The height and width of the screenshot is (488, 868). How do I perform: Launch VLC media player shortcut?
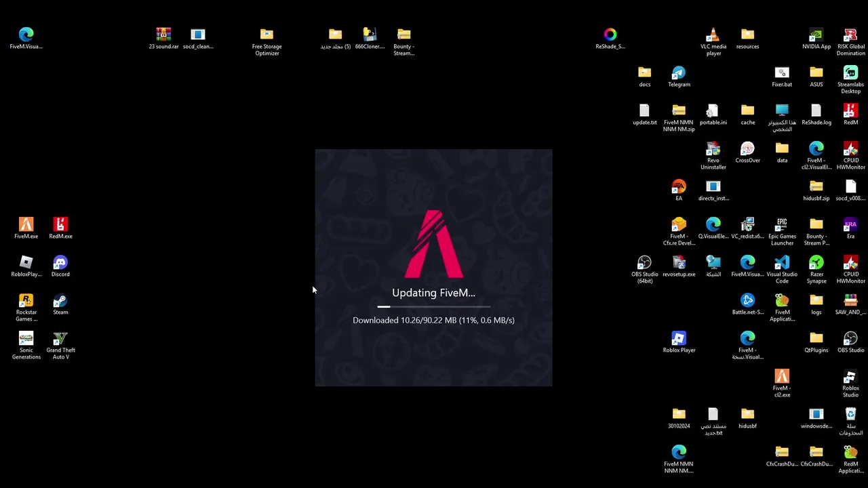(713, 41)
